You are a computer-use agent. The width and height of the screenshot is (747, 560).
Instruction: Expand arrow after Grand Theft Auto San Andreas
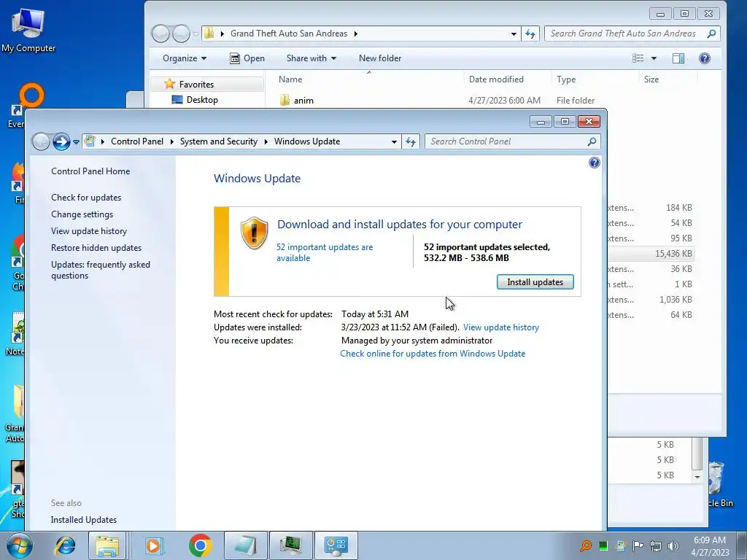click(355, 34)
